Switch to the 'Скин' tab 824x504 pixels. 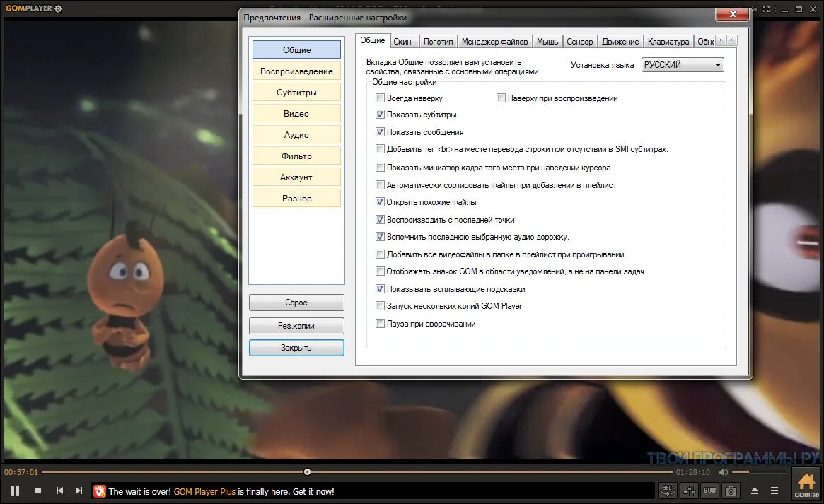(403, 42)
